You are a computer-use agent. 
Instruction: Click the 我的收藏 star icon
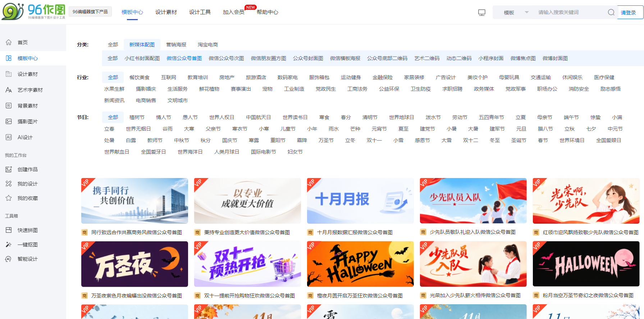tap(9, 198)
